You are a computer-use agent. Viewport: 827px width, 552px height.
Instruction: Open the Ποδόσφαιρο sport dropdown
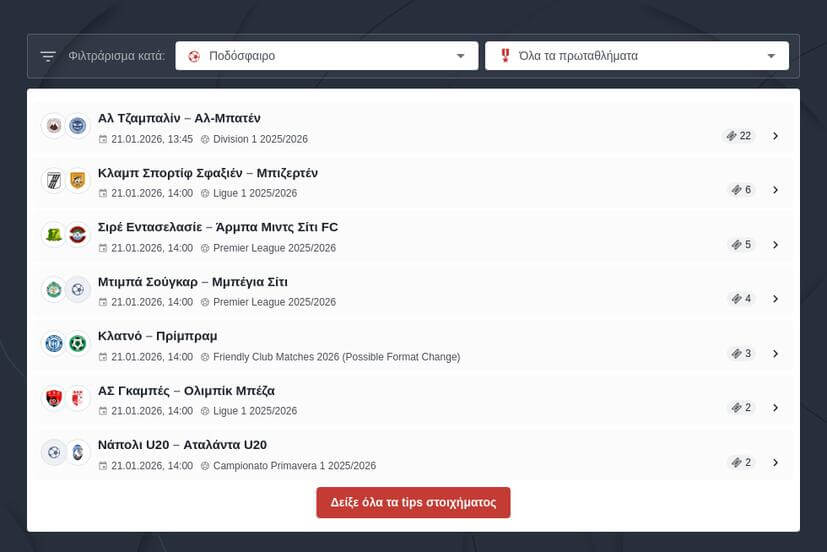pyautogui.click(x=326, y=56)
